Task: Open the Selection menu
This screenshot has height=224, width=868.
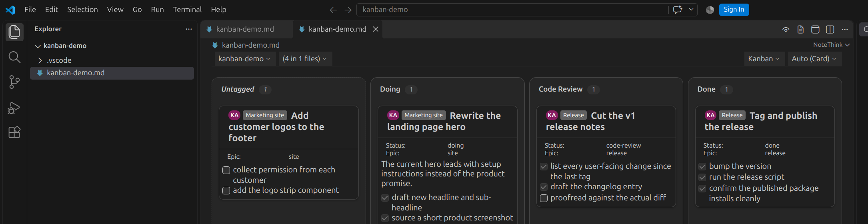Action: [82, 10]
